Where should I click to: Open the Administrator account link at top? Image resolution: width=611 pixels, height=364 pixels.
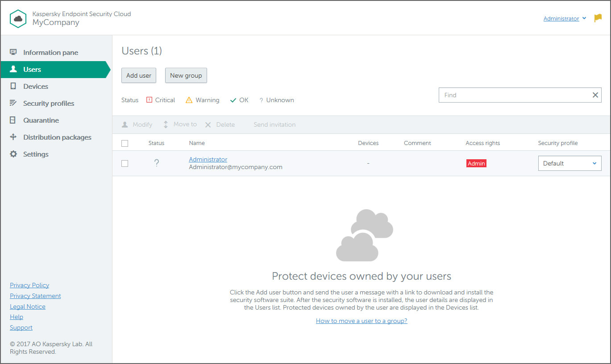click(x=561, y=18)
